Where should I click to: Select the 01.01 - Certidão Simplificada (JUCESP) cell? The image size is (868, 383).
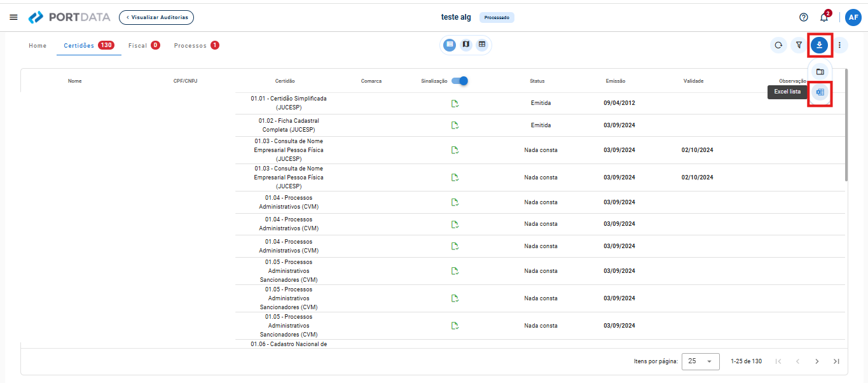click(289, 103)
